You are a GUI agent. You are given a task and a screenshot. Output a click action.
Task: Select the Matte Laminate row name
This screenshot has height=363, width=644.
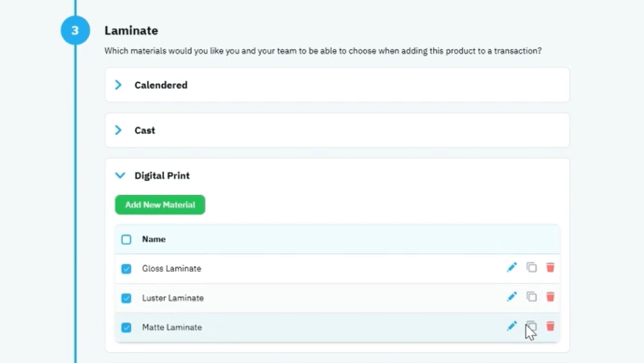tap(172, 328)
